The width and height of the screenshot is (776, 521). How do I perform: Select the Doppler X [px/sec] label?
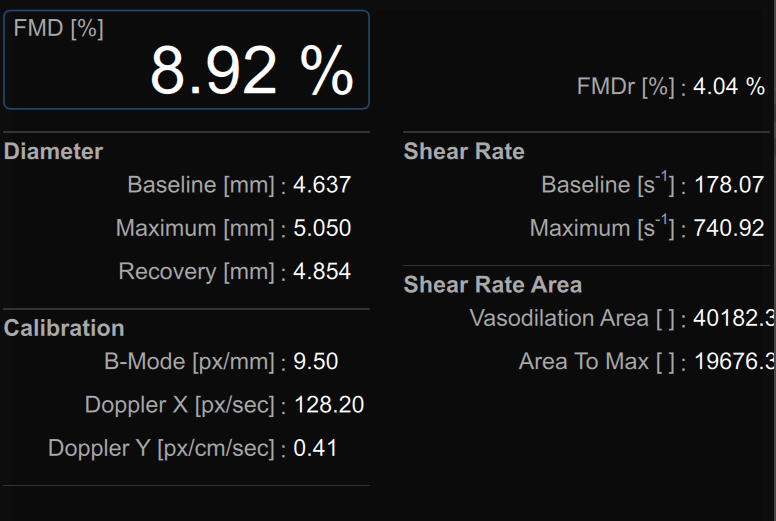tap(179, 405)
